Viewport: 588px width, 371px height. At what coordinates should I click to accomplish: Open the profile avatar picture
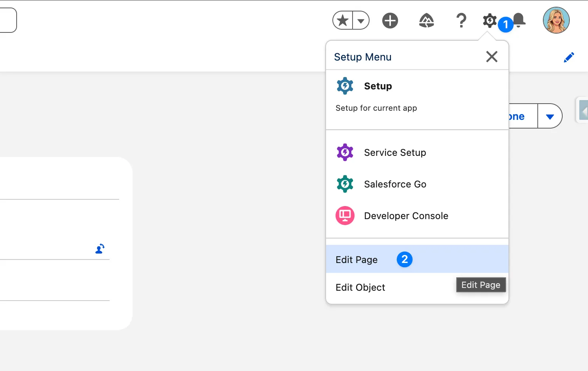(x=556, y=20)
